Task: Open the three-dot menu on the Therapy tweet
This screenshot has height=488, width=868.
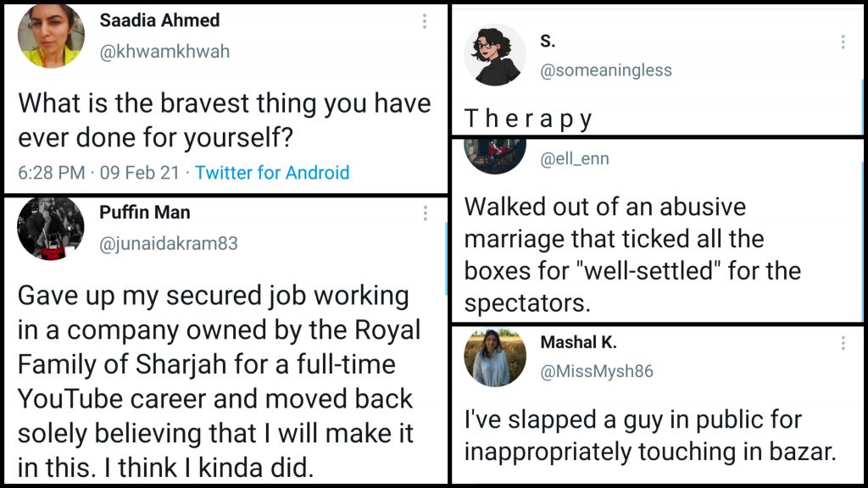Action: tap(843, 42)
